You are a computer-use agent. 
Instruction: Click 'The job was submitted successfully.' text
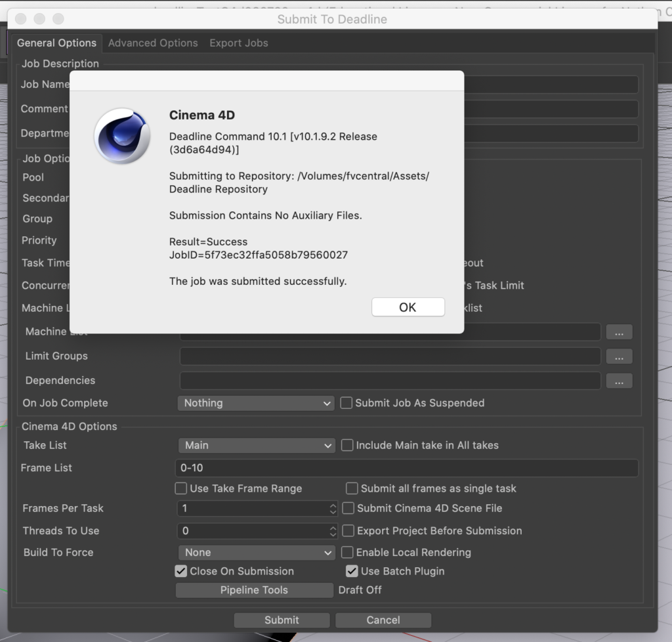pyautogui.click(x=258, y=281)
